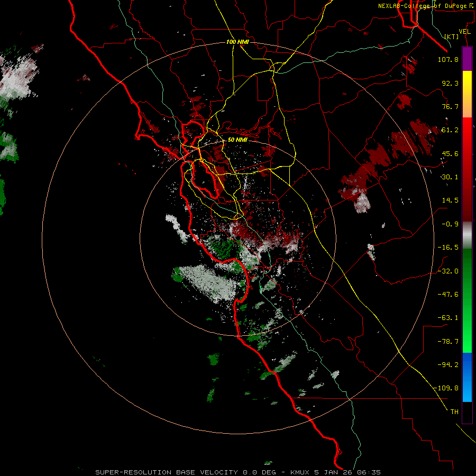This screenshot has width=476, height=476.
Task: Select the -47.6 scale value
Action: (448, 295)
